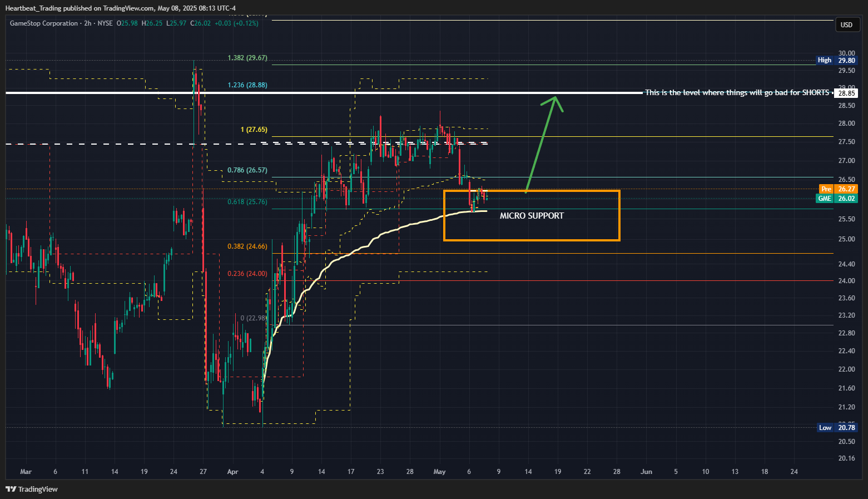This screenshot has height=499, width=868.
Task: Click 25.50 on the price axis
Action: click(847, 219)
